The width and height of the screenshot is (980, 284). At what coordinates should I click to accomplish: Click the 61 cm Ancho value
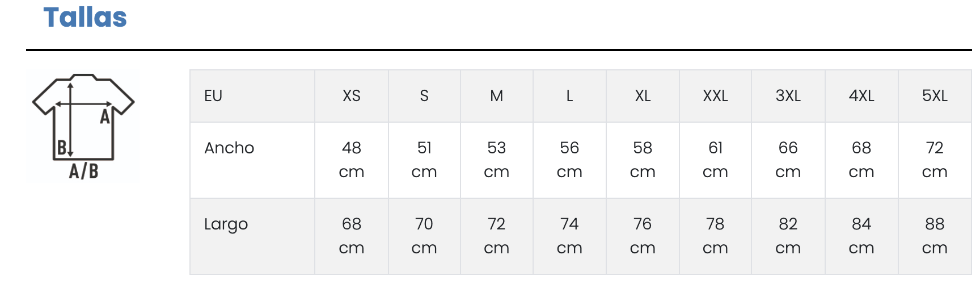pos(715,160)
